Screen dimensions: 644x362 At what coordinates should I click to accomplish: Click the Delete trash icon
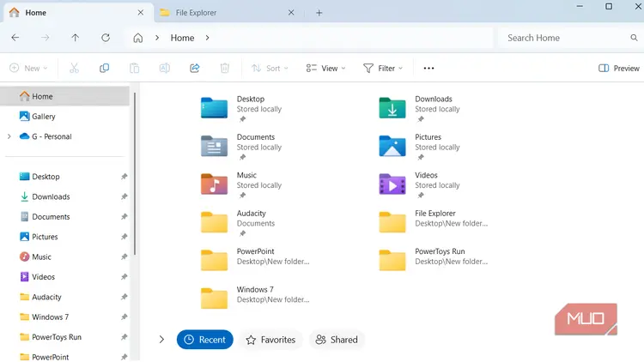click(x=225, y=68)
